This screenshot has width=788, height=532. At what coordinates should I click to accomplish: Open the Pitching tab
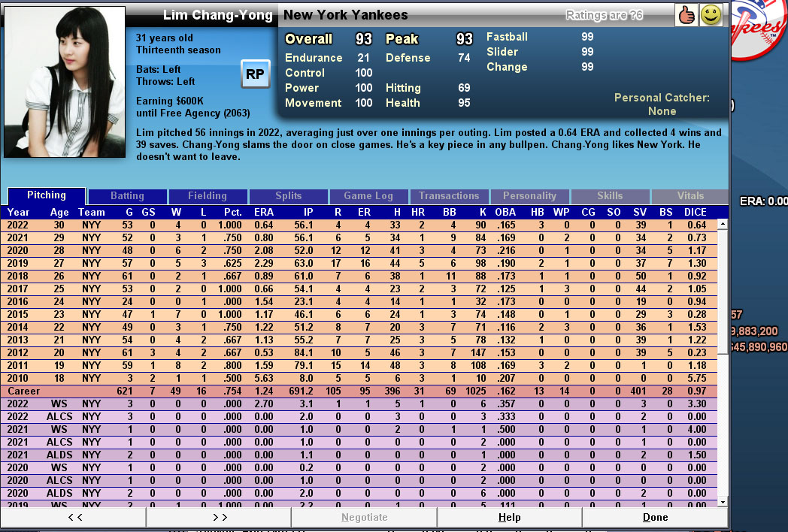46,195
